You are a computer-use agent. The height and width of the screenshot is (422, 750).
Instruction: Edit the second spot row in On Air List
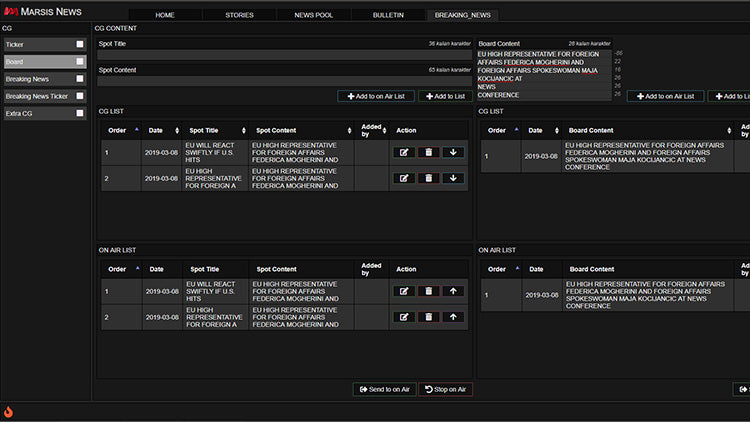(404, 317)
